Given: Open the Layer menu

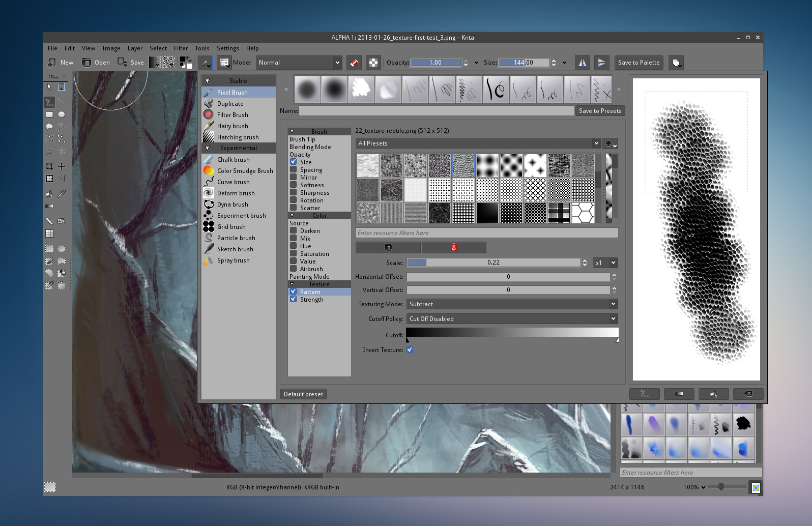Looking at the screenshot, I should (x=135, y=48).
